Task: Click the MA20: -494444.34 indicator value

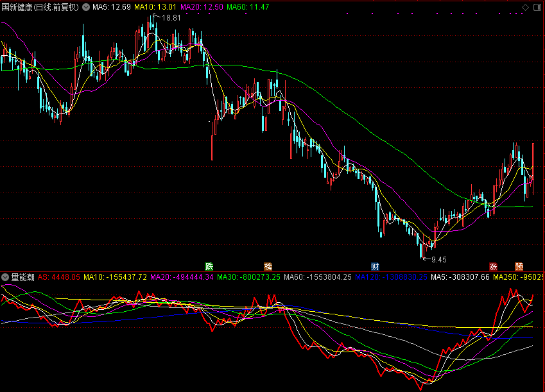Action: pyautogui.click(x=182, y=277)
